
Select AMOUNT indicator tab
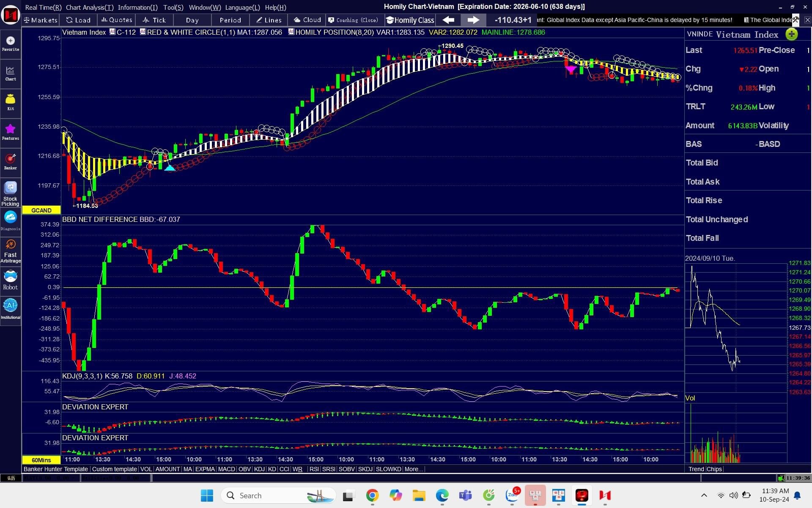[167, 469]
